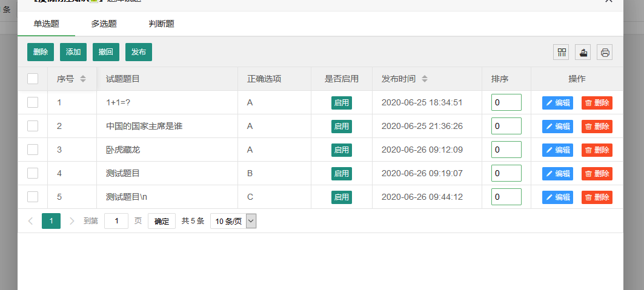Check the row 5 测试题目\n checkbox
Screen dimensions: 644x290
click(x=33, y=197)
